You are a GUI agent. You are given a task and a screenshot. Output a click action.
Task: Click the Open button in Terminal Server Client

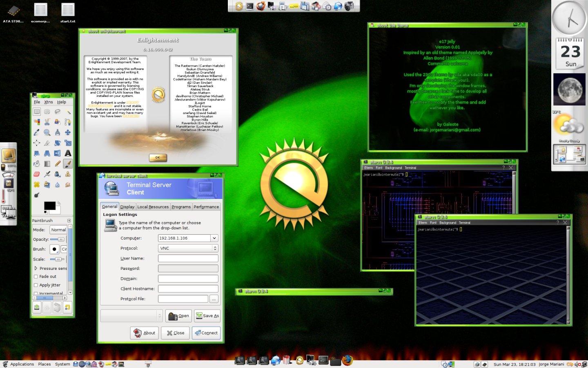(179, 316)
